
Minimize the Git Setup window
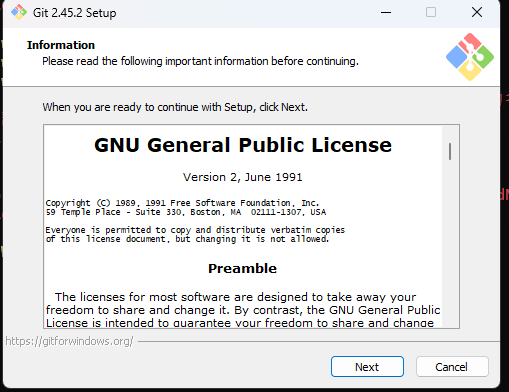(386, 13)
